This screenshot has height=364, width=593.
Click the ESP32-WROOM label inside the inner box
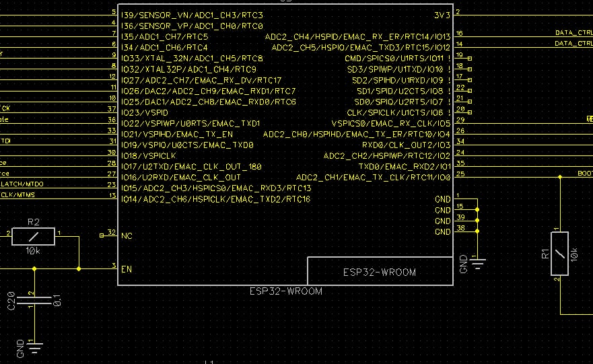tap(380, 272)
